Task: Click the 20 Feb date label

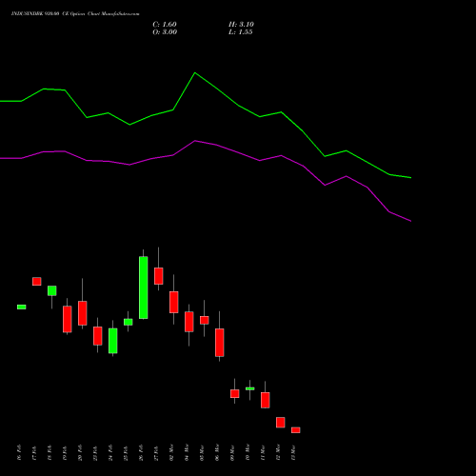Action: click(80, 452)
